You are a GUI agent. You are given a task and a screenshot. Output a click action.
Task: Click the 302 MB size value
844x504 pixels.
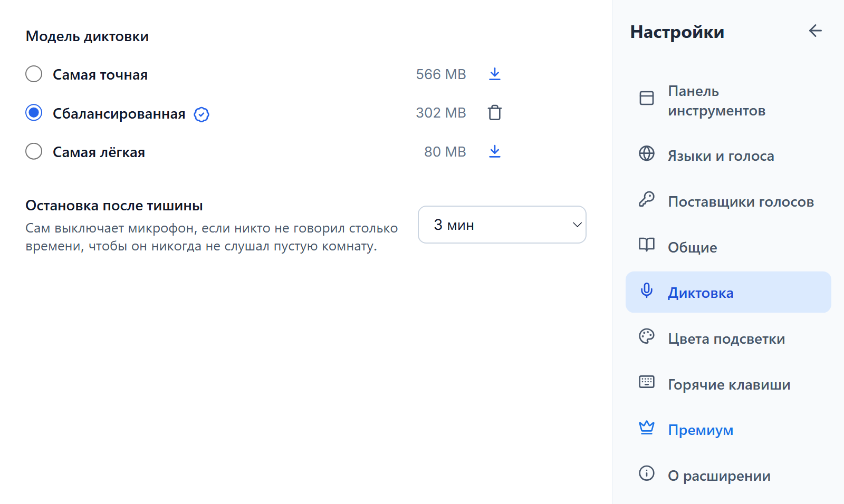(x=441, y=113)
